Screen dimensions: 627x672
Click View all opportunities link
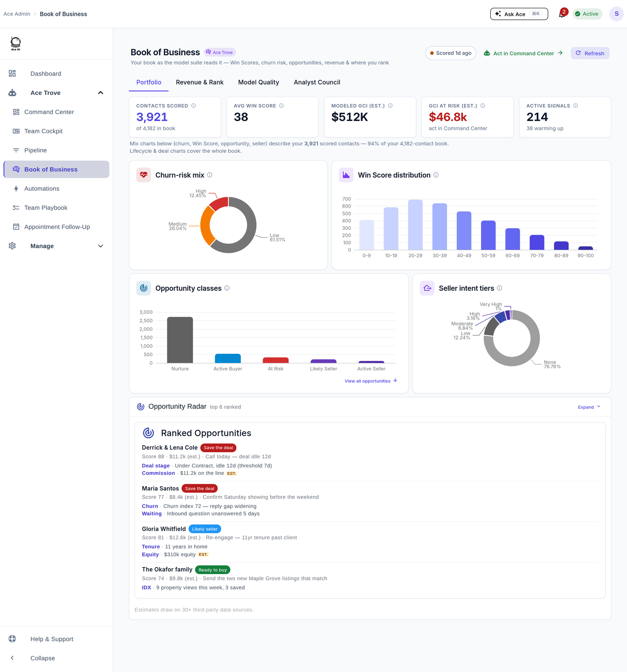(371, 381)
